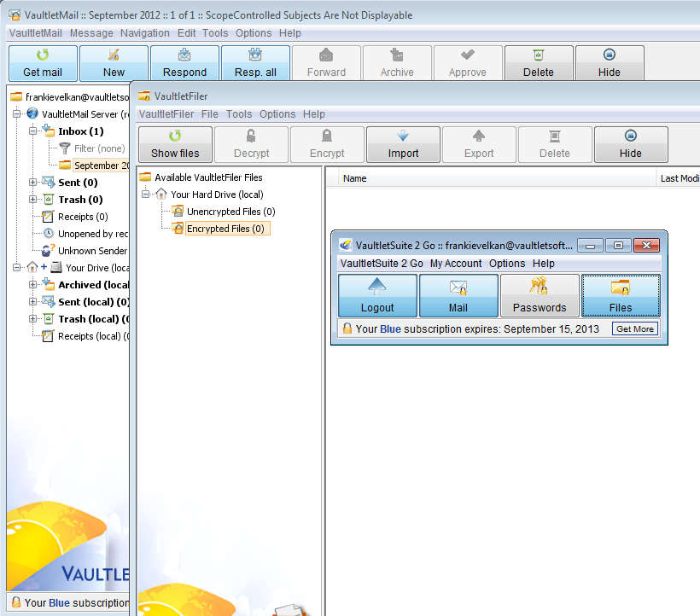
Task: Click the Logout icon button
Action: coord(377,296)
